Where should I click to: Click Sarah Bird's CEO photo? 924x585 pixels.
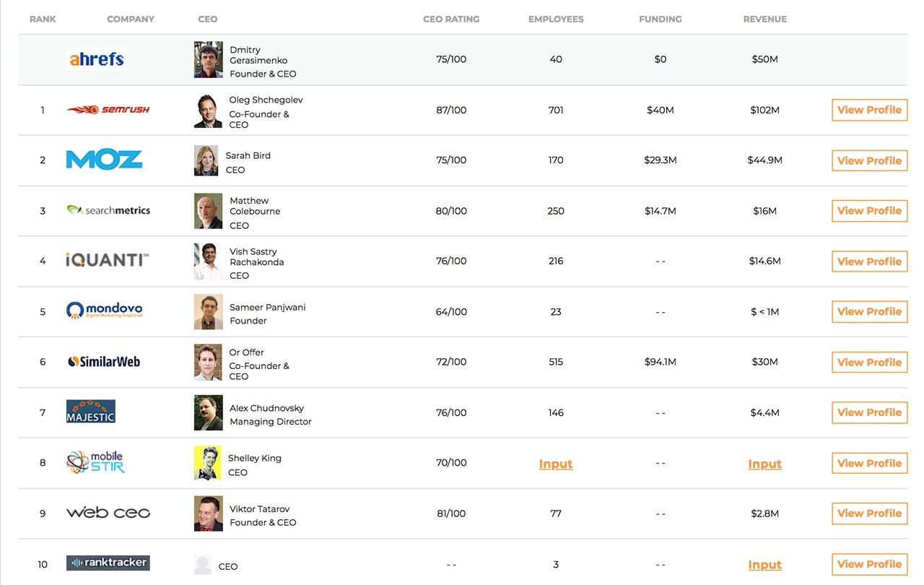(206, 160)
